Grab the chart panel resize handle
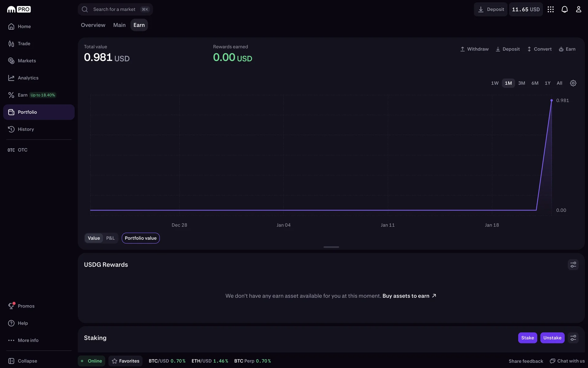 point(331,247)
